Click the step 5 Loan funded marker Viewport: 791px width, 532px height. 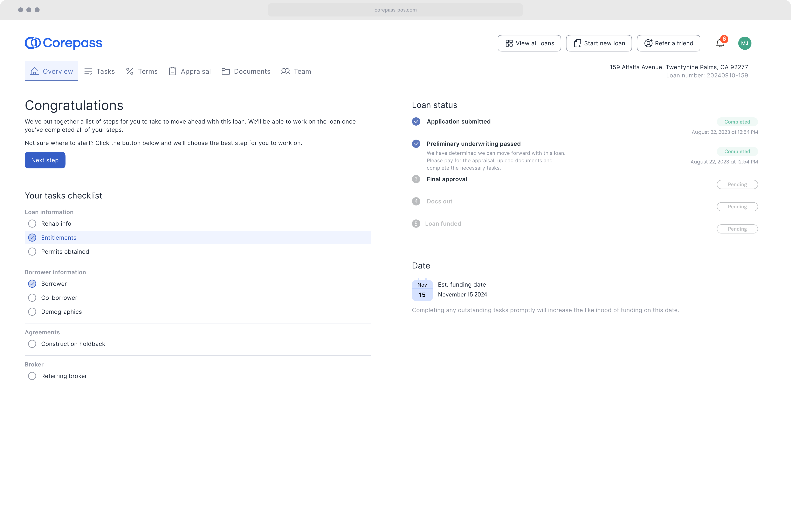[x=416, y=224]
